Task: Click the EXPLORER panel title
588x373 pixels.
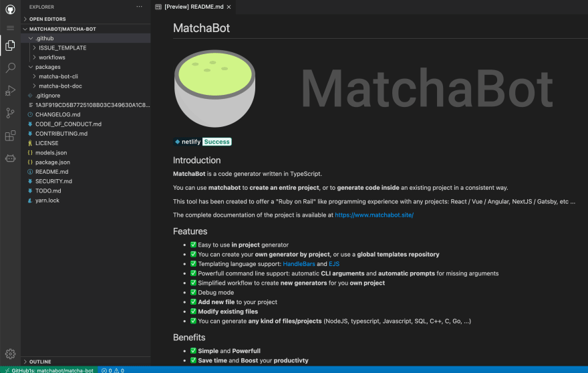Action: pos(41,7)
